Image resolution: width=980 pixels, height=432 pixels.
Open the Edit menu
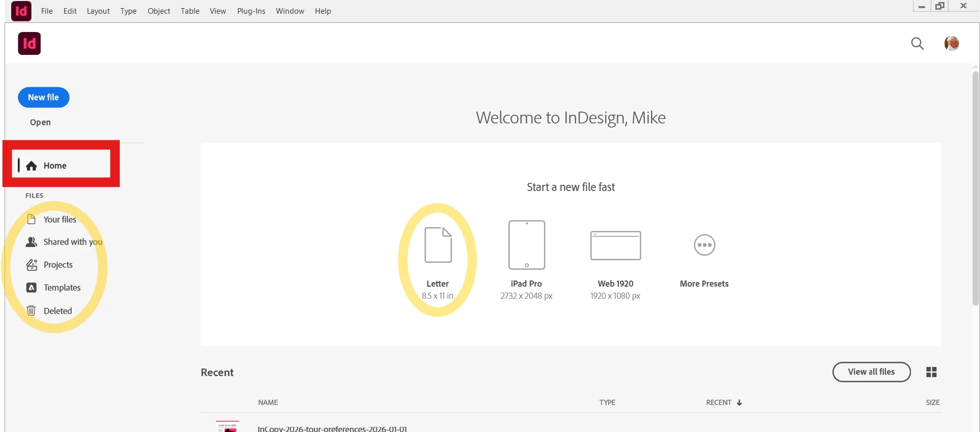70,11
